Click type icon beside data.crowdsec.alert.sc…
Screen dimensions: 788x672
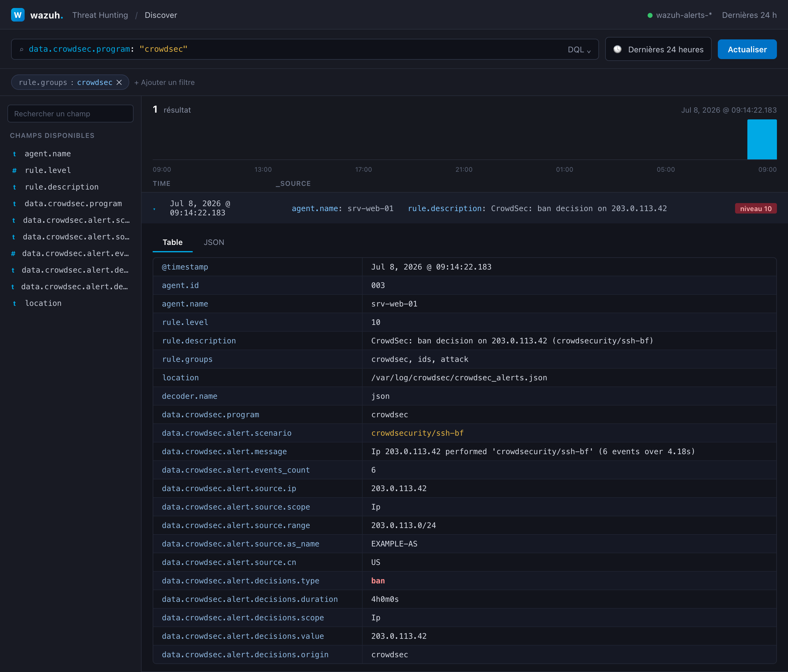14,220
